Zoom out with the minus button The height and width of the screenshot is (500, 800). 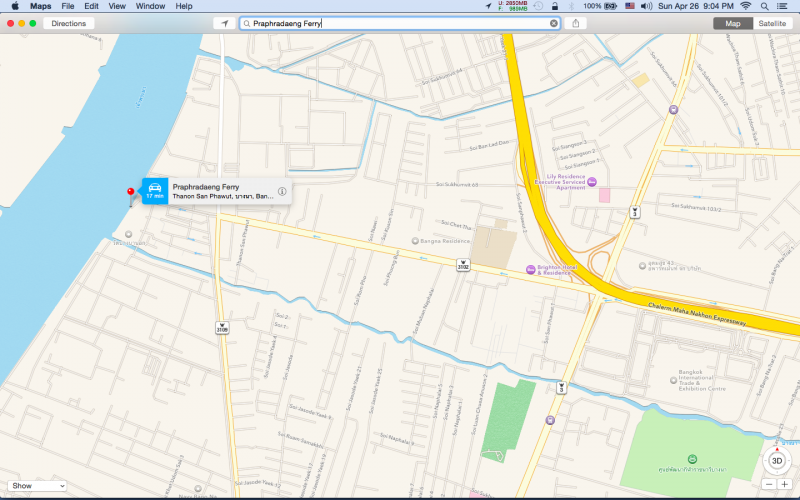(769, 484)
